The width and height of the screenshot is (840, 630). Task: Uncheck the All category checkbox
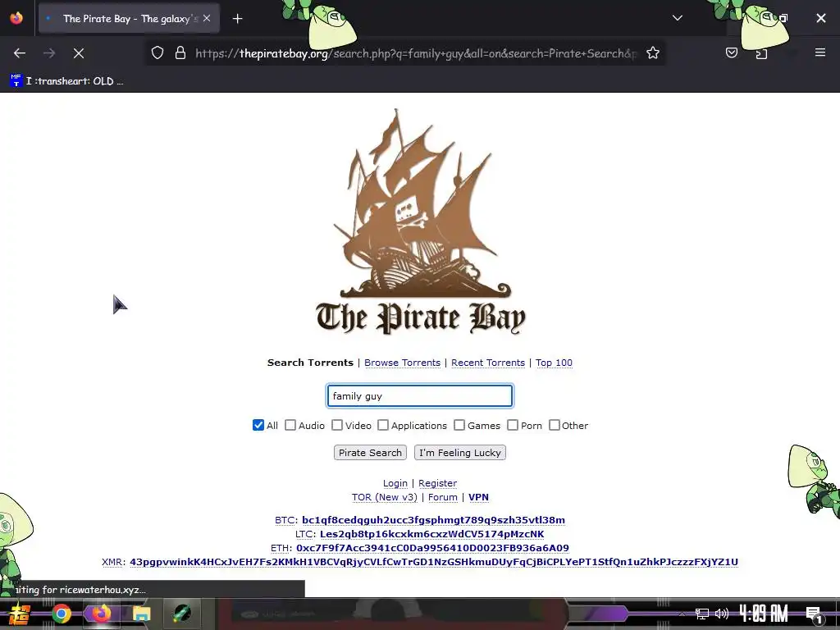[x=258, y=426]
